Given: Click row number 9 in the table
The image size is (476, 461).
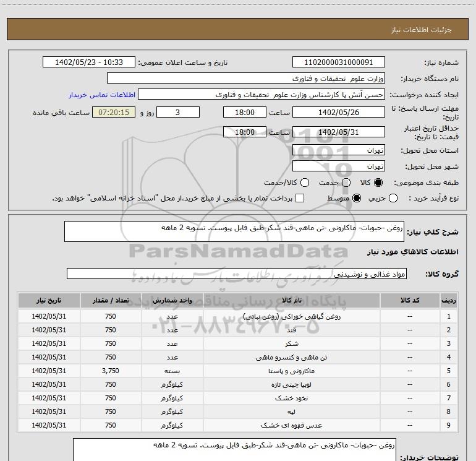Looking at the screenshot, I should (449, 426).
